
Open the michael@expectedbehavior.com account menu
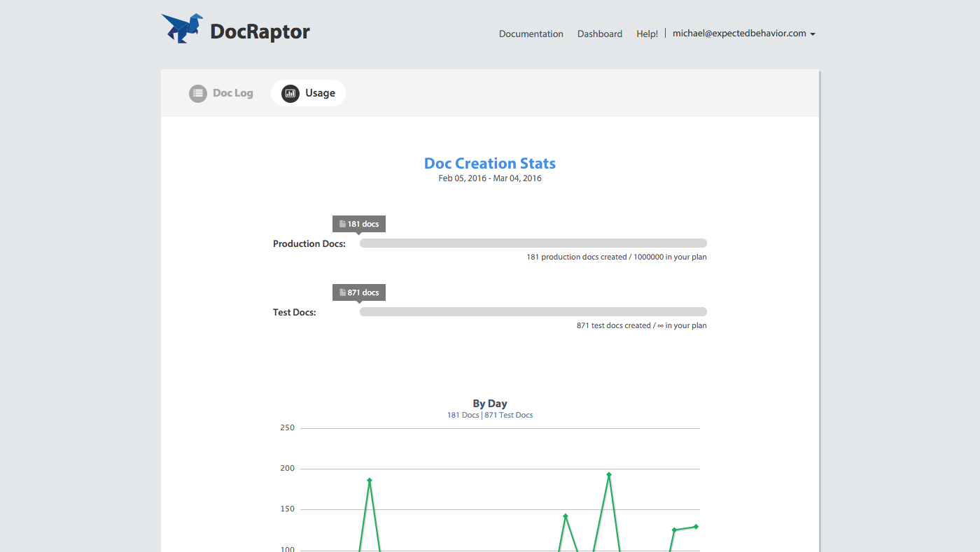[x=738, y=33]
